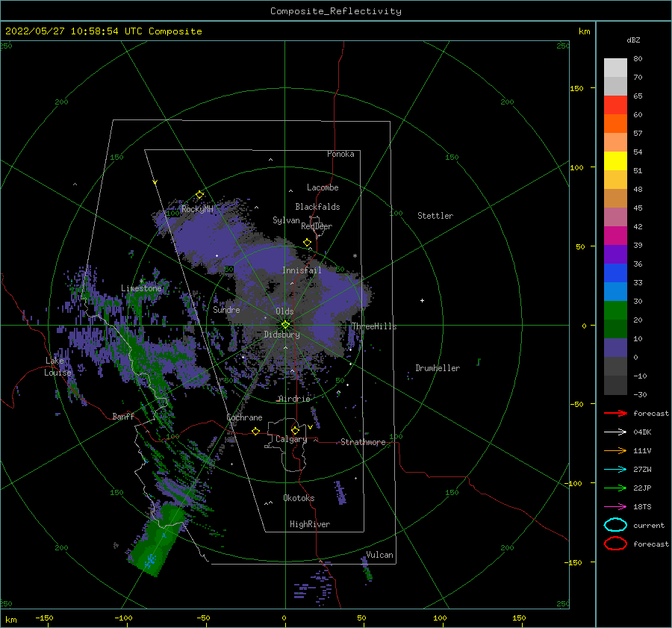Click the yellow km label at top right of map

(584, 31)
